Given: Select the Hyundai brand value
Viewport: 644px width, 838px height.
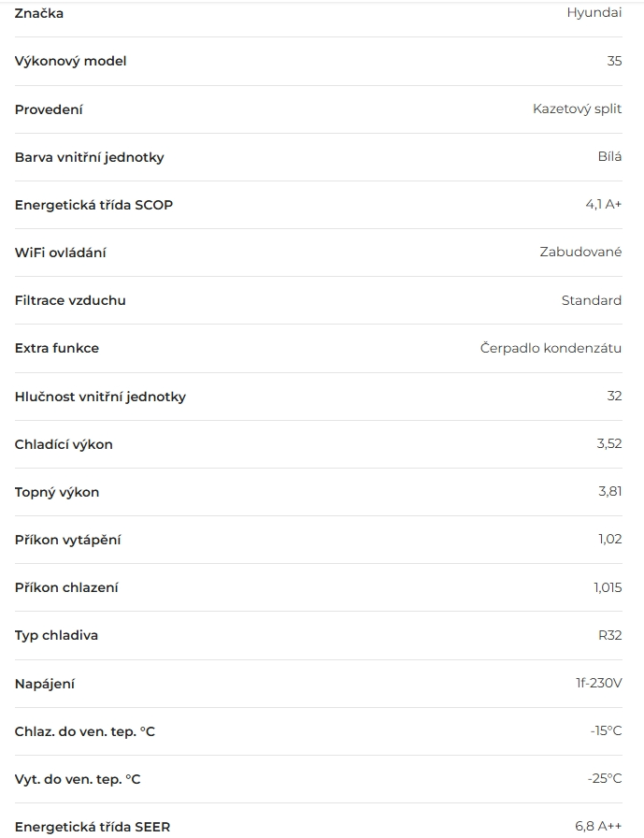Looking at the screenshot, I should (x=594, y=13).
